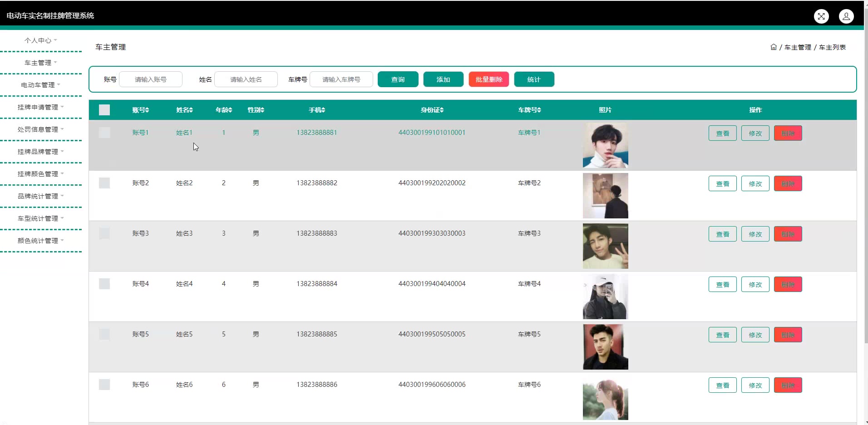Image resolution: width=868 pixels, height=425 pixels.
Task: Expand the 处罚信息管理 sidebar menu
Action: click(x=40, y=129)
